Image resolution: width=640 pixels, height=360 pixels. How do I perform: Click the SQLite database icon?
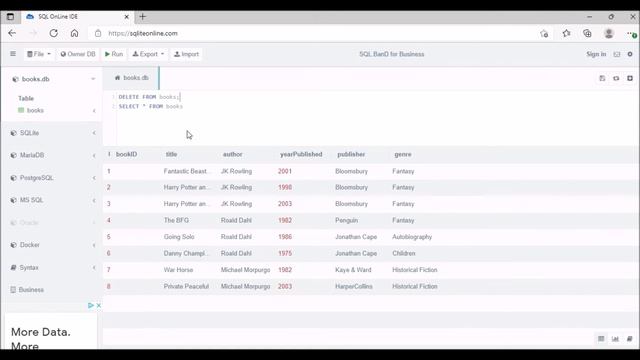pyautogui.click(x=13, y=133)
